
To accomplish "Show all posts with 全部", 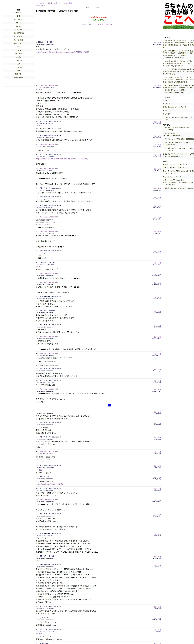I will tap(84, 24).
